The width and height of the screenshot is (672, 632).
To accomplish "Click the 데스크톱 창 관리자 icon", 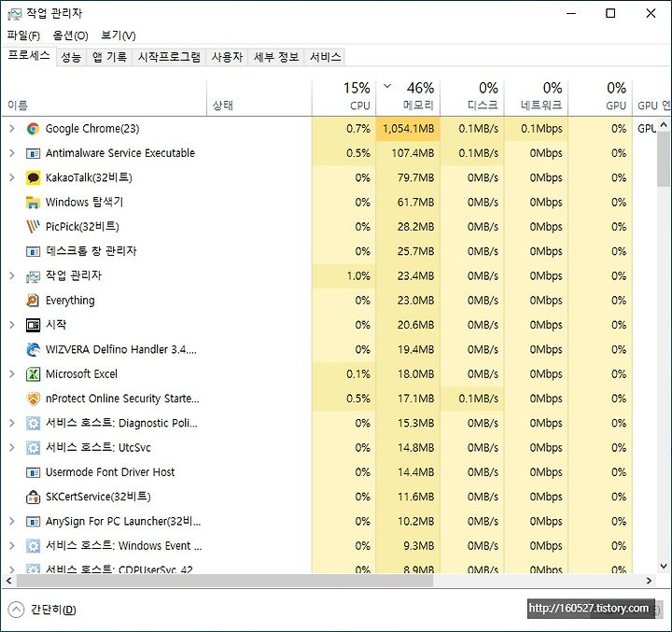I will click(33, 251).
